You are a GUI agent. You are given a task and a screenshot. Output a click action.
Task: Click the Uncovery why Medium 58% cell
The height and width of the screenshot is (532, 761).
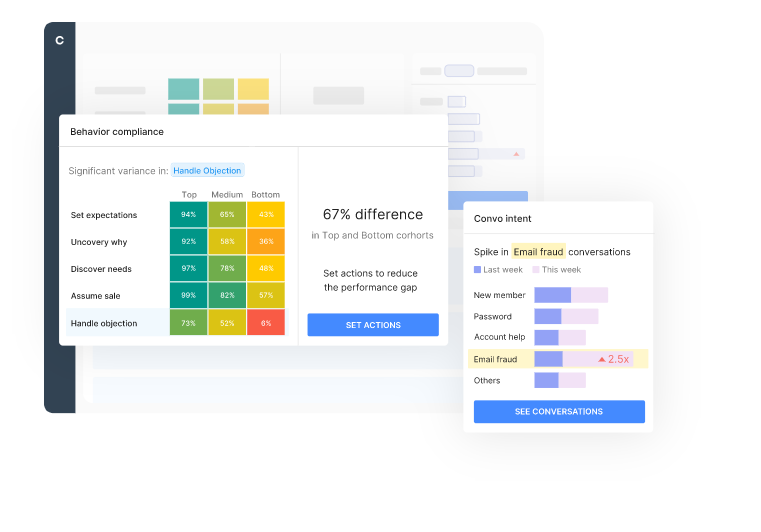point(227,241)
